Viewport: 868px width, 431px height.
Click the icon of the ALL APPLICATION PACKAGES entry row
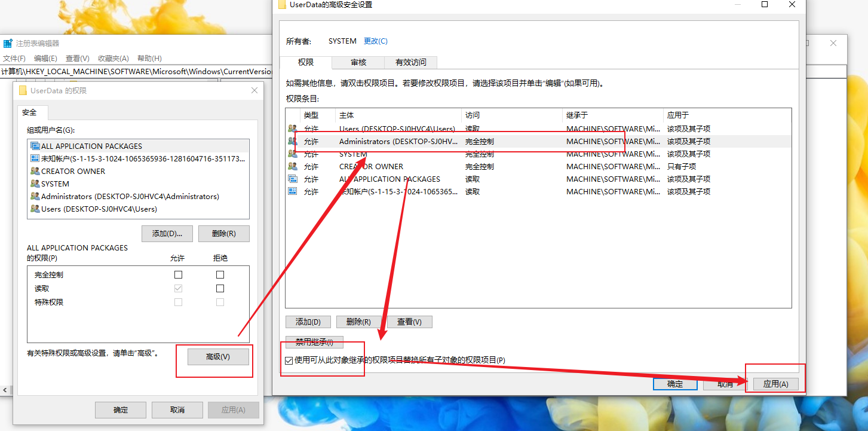click(293, 179)
